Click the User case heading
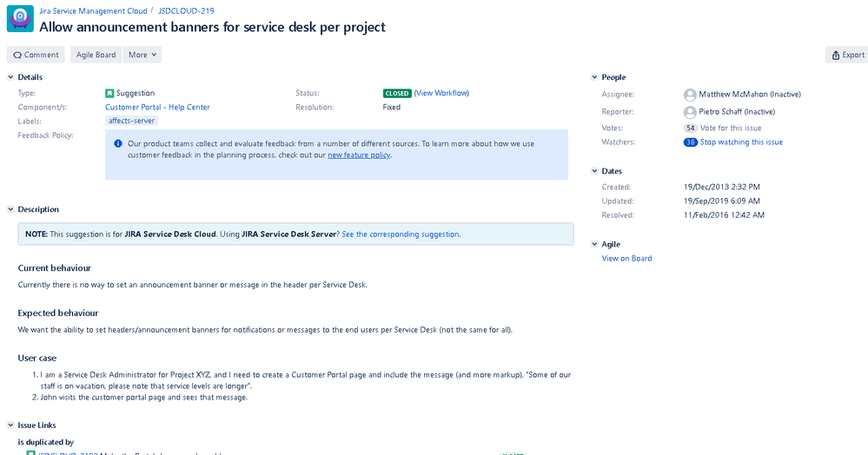Image resolution: width=868 pixels, height=455 pixels. pyautogui.click(x=37, y=358)
